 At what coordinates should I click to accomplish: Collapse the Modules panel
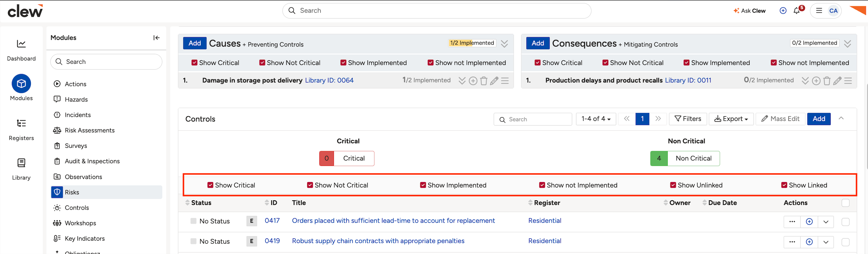(156, 38)
